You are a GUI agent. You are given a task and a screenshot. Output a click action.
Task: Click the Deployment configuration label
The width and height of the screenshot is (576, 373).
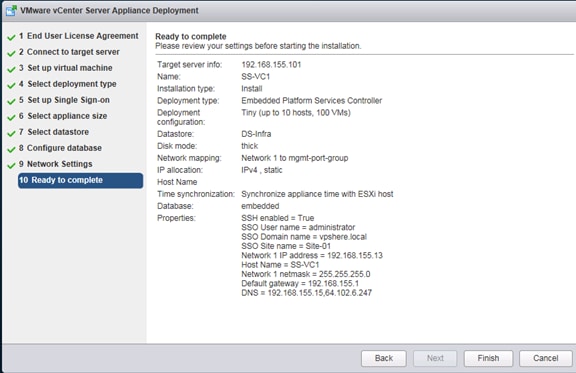[x=181, y=117]
